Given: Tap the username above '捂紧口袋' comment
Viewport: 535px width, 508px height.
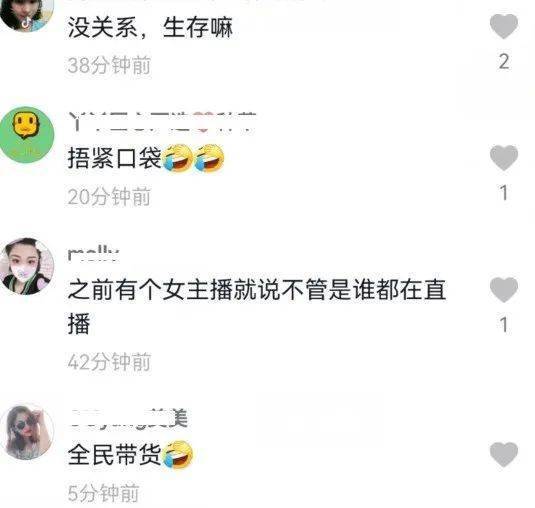Looking at the screenshot, I should 162,122.
